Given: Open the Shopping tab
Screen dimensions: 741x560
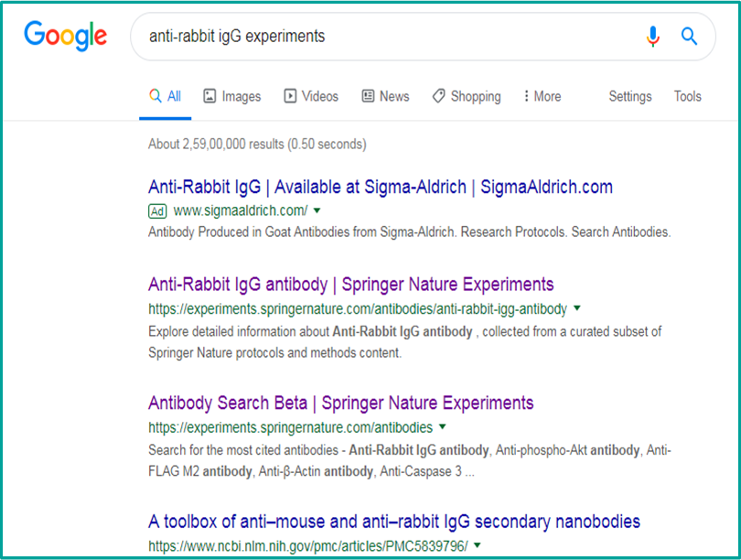Looking at the screenshot, I should pyautogui.click(x=467, y=96).
